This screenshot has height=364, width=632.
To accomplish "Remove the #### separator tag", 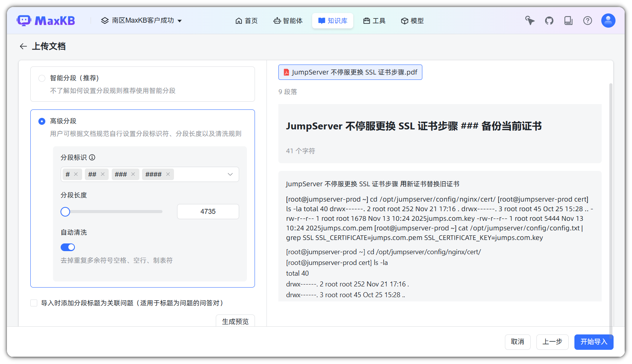I will [x=168, y=174].
